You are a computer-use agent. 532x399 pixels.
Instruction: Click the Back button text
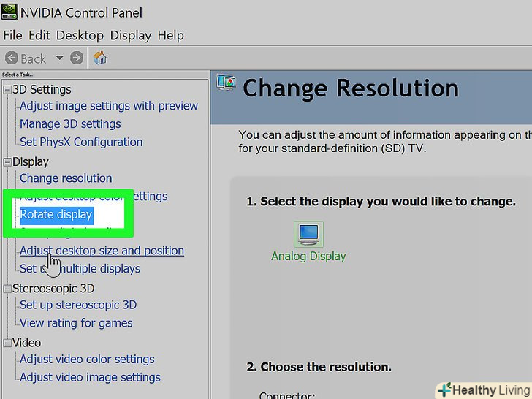(34, 58)
